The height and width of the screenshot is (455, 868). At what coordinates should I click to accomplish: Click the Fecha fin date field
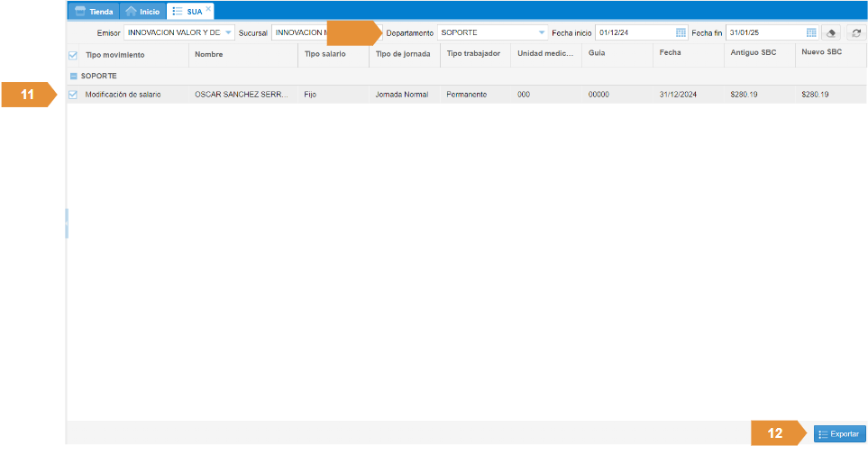[764, 32]
